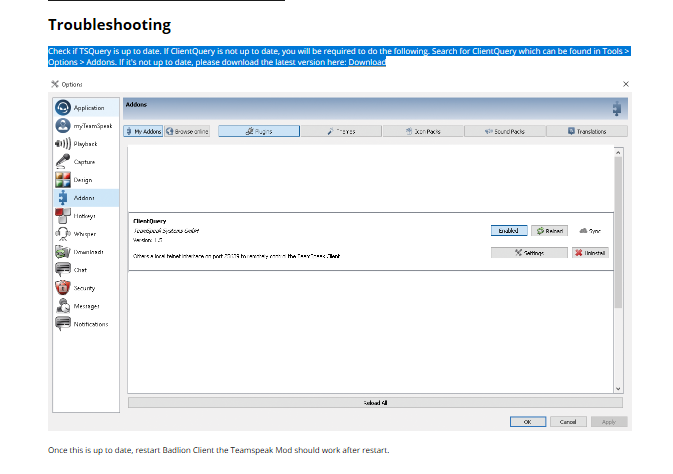The image size is (673, 474).
Task: Click the Apply button
Action: [x=609, y=422]
